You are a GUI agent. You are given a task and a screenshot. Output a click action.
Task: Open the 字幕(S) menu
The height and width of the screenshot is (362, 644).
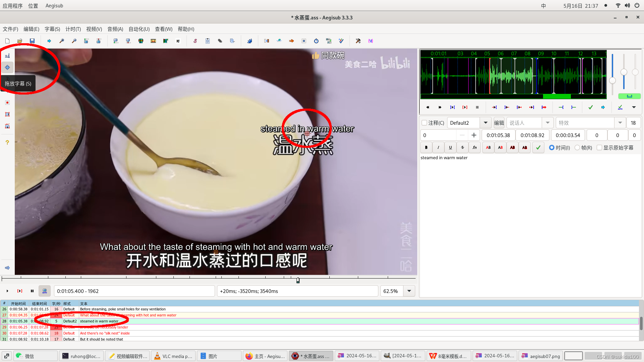coord(52,29)
